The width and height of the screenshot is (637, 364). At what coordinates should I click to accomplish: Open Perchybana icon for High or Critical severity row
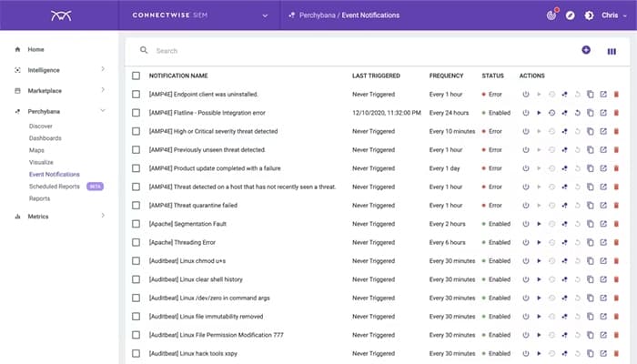[x=565, y=132]
